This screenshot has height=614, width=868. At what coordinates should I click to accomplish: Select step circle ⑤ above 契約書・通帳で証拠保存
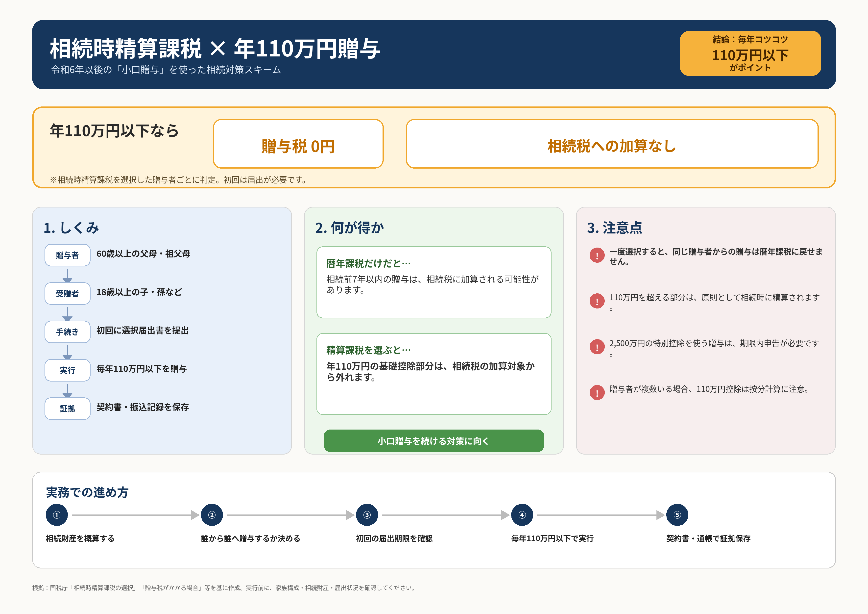coord(677,515)
